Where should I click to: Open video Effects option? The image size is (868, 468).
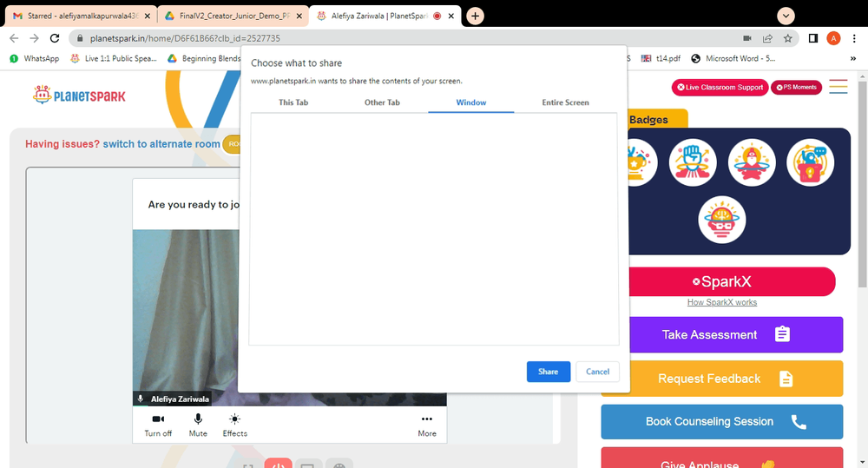234,425
